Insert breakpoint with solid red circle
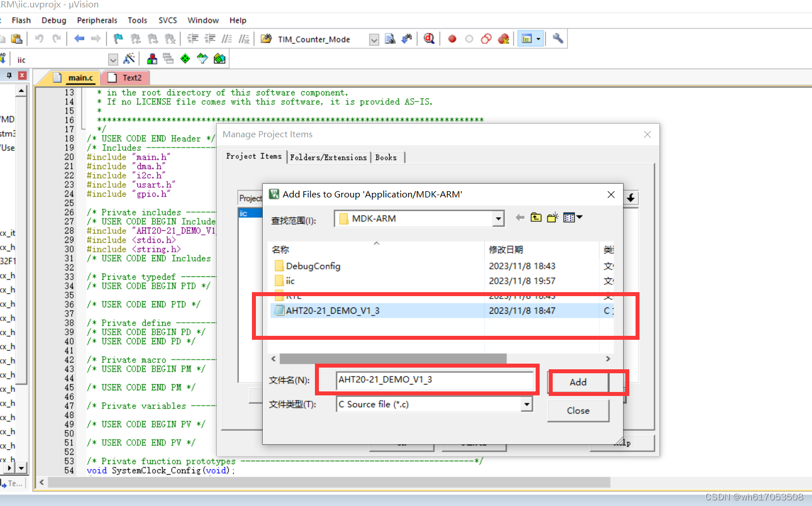 coord(452,39)
